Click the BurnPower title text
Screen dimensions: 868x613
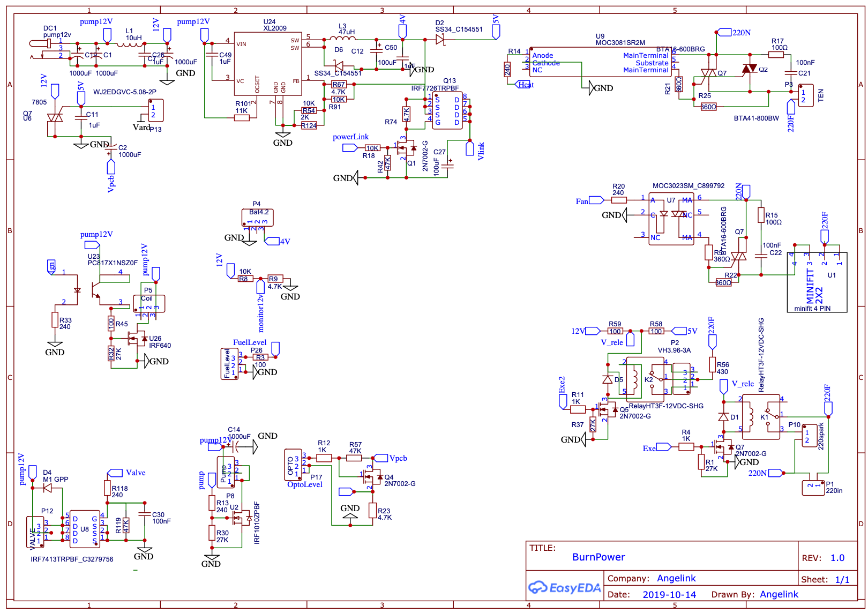(x=598, y=557)
